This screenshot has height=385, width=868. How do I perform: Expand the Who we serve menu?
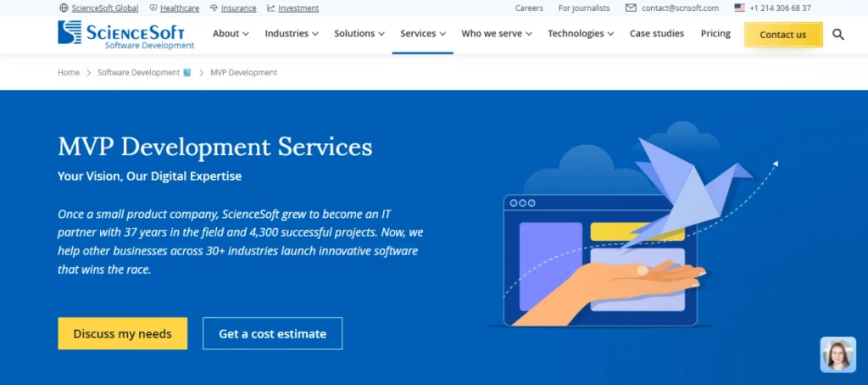point(497,33)
